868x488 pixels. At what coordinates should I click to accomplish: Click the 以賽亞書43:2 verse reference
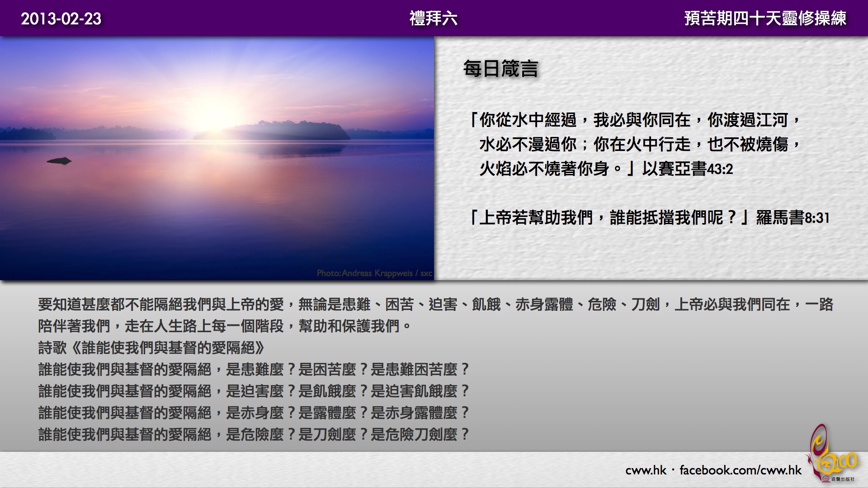[687, 169]
